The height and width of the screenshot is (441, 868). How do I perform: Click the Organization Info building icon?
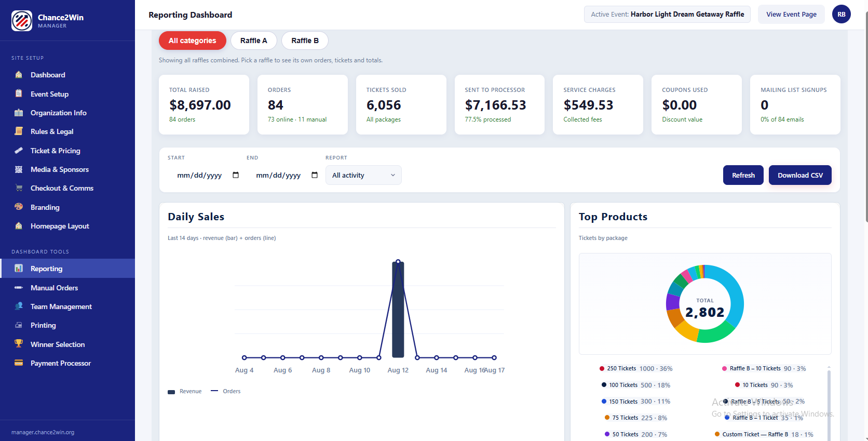tap(19, 113)
